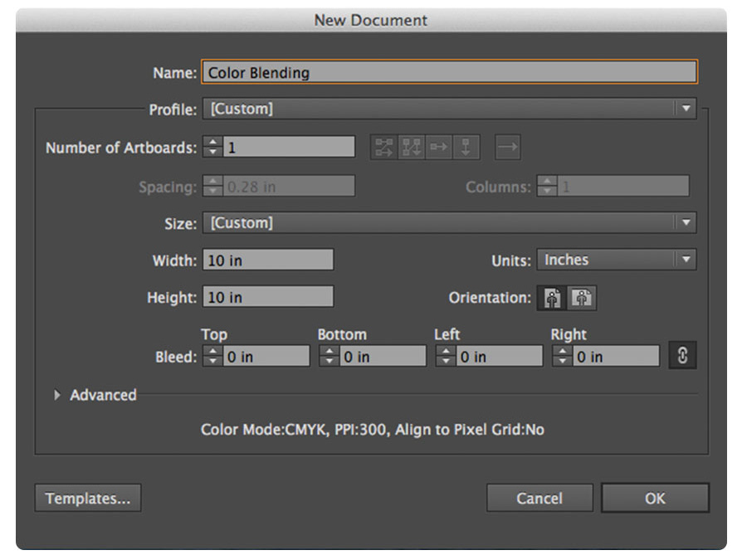747x560 pixels.
Task: Confirm the dialog with OK
Action: click(655, 498)
